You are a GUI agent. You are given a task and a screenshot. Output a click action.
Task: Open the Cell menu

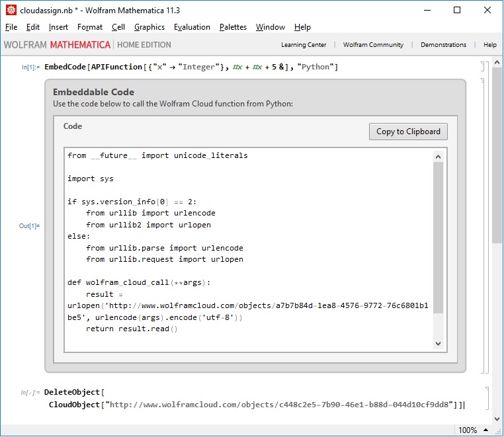coord(118,27)
